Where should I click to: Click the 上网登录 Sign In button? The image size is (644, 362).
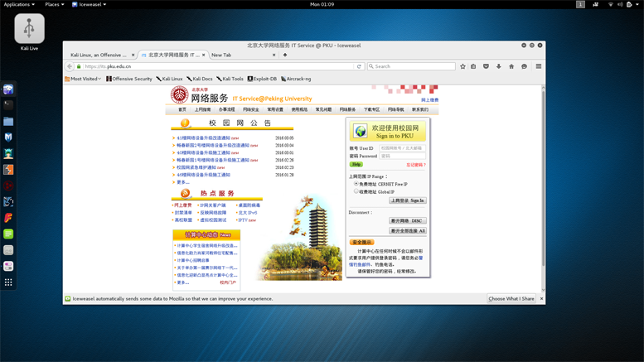[408, 200]
